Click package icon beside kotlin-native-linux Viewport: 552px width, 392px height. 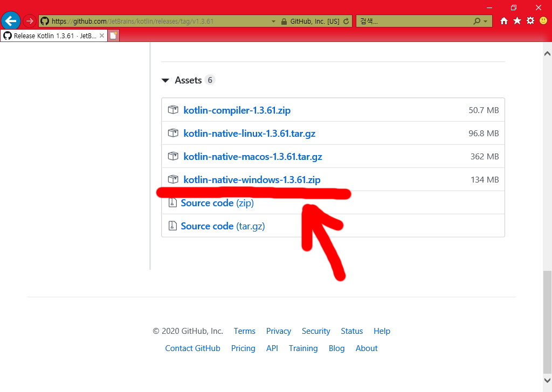[x=173, y=133]
